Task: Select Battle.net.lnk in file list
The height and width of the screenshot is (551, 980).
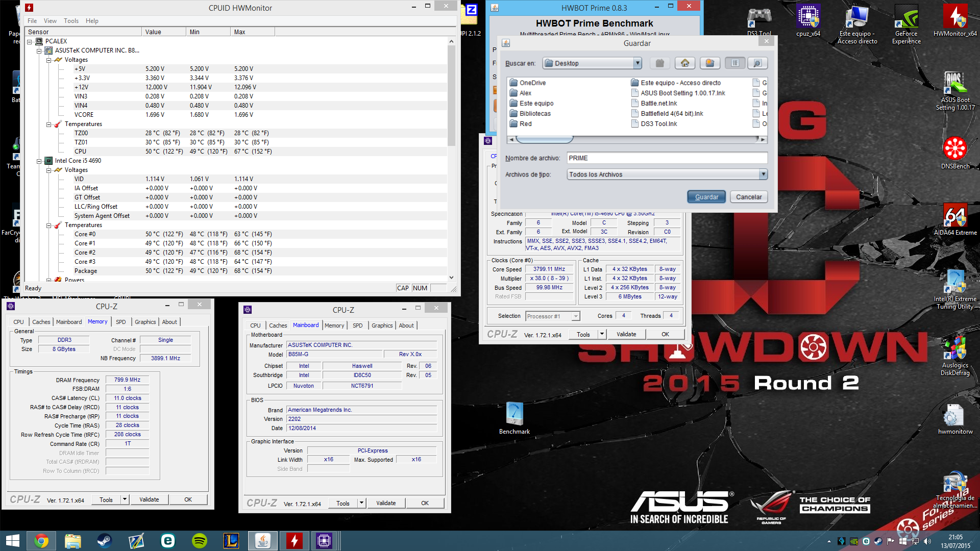Action: coord(654,103)
